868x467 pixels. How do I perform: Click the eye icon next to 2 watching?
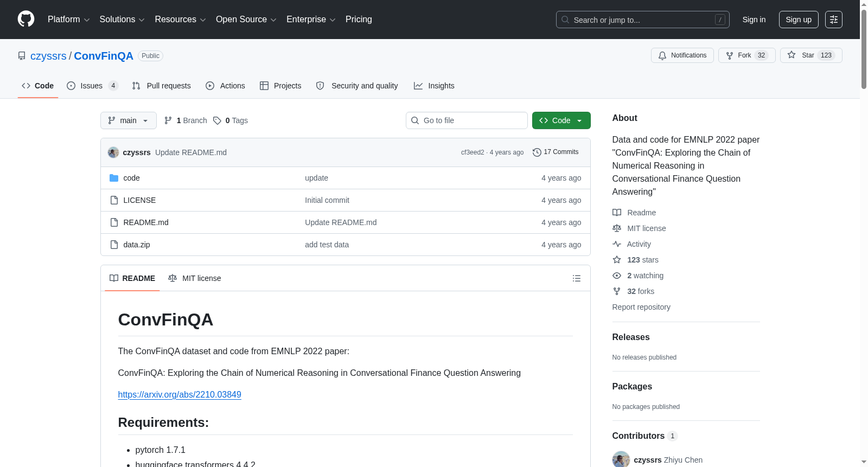(x=617, y=276)
